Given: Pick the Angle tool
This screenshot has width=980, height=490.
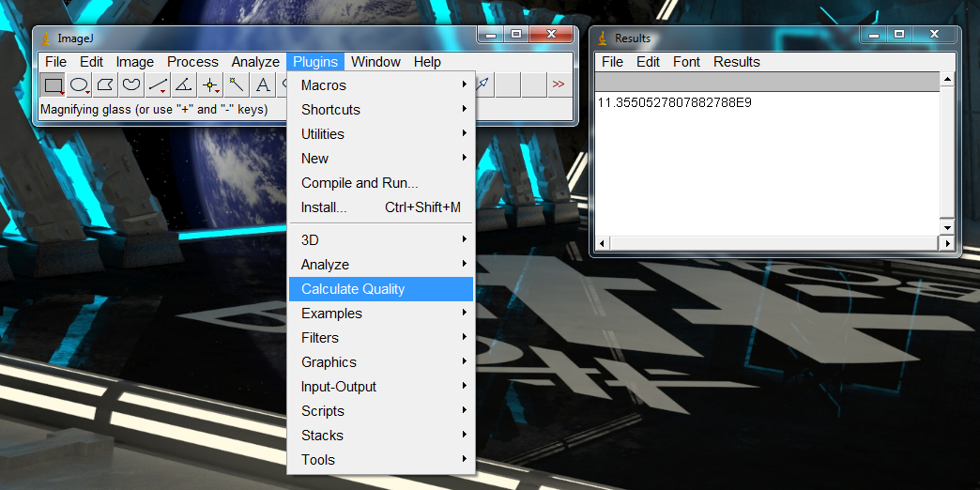Looking at the screenshot, I should [x=185, y=84].
